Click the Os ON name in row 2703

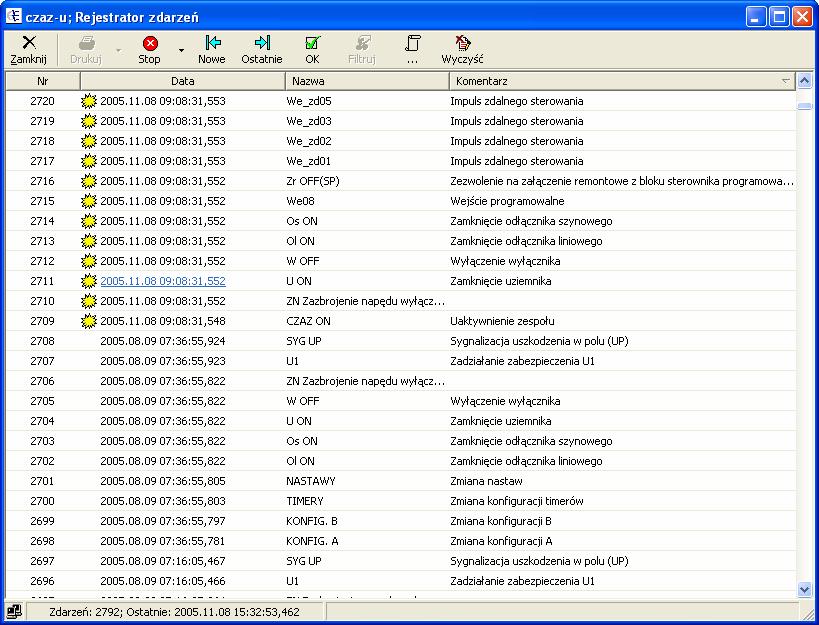click(x=302, y=441)
